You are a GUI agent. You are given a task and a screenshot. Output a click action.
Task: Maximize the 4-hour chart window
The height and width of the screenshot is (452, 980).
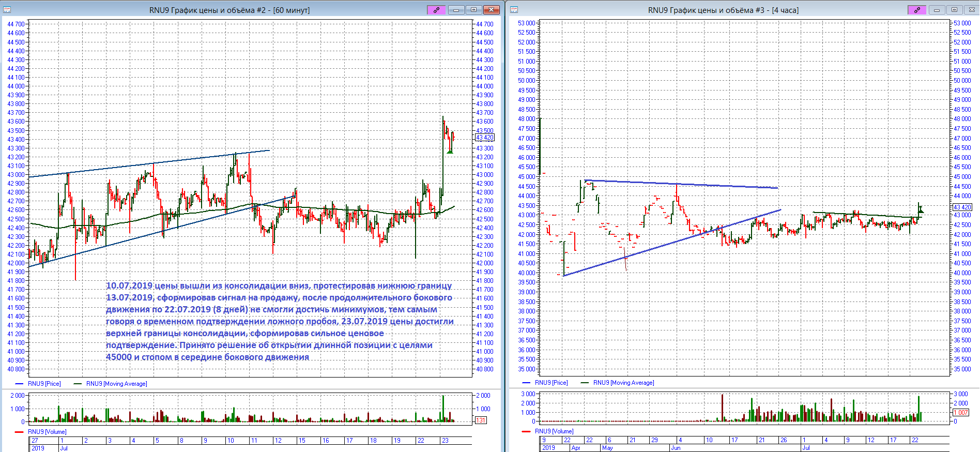pos(954,10)
